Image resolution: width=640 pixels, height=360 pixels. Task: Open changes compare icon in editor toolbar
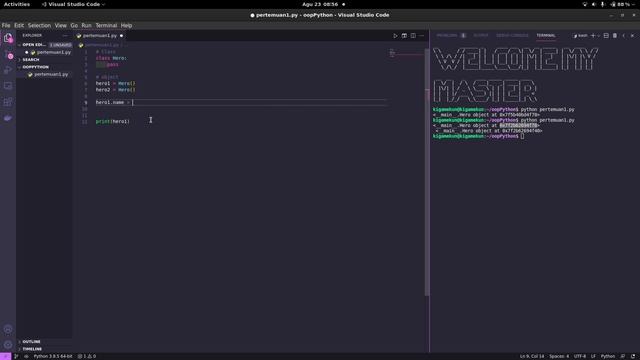pos(404,36)
